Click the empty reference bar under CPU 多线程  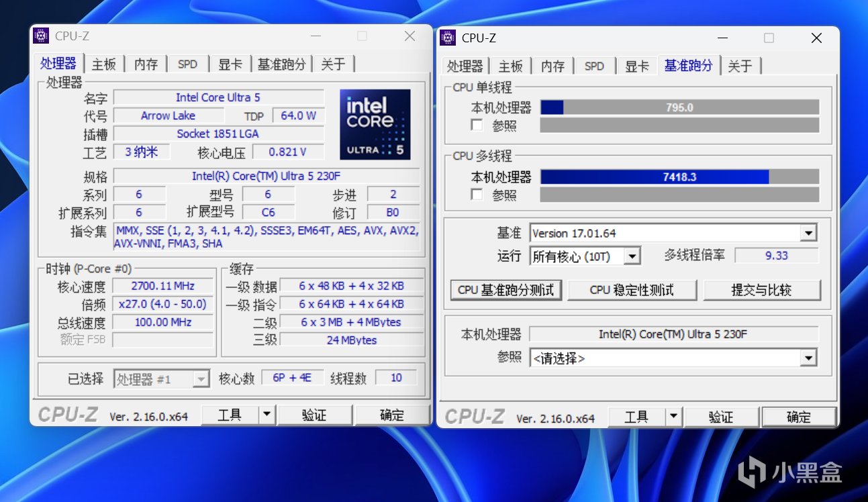680,195
